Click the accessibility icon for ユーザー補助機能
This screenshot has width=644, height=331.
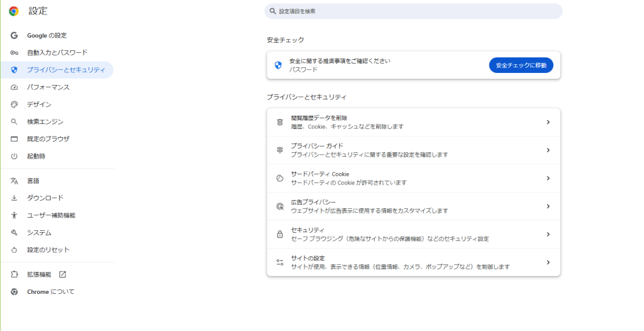point(14,215)
